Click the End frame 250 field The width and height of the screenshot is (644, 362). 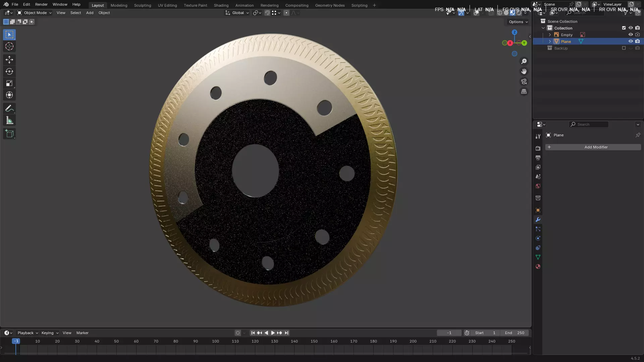515,333
